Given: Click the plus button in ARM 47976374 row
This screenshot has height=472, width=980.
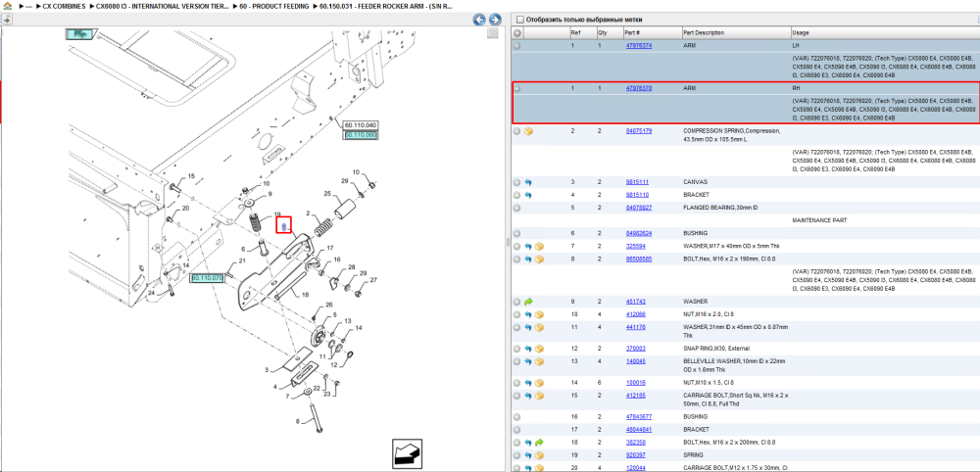Looking at the screenshot, I should point(517,46).
